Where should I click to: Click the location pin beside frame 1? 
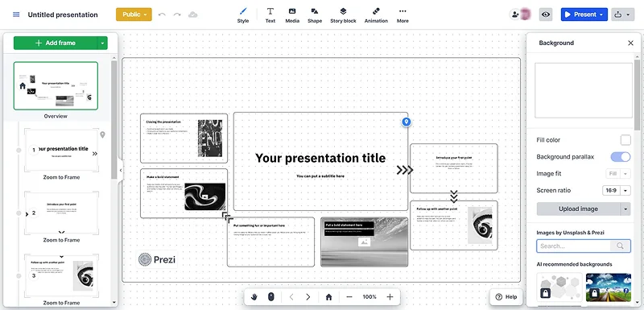pyautogui.click(x=103, y=134)
